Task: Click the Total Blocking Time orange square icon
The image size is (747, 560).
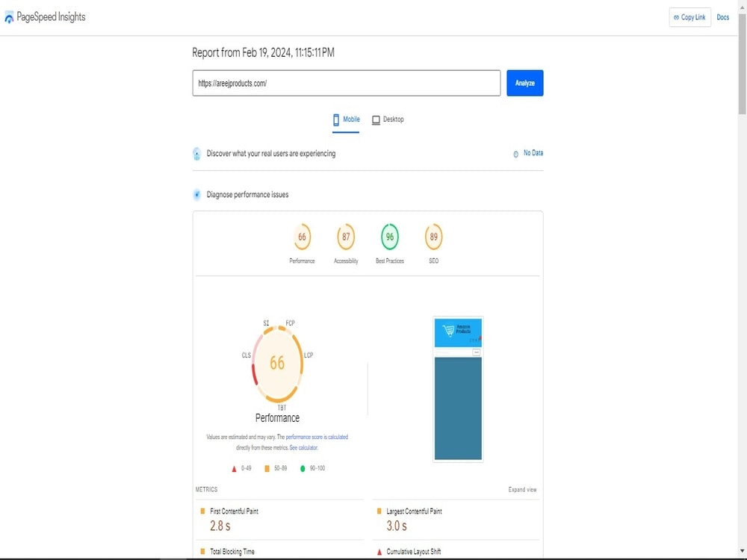Action: coord(202,552)
